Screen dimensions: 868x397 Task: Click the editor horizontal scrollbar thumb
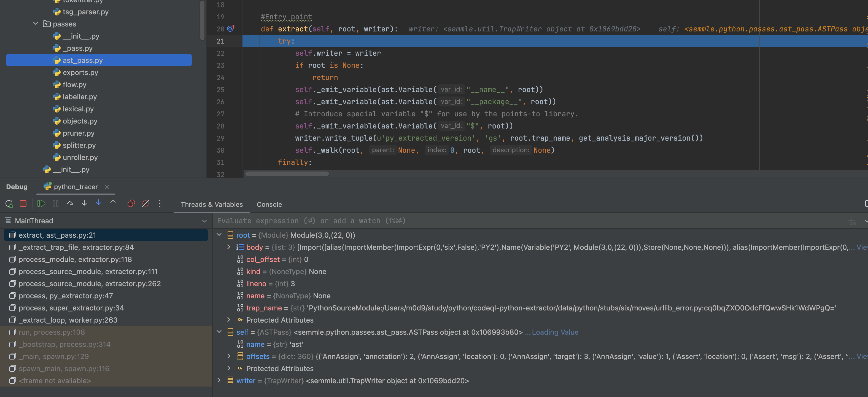coord(287,174)
